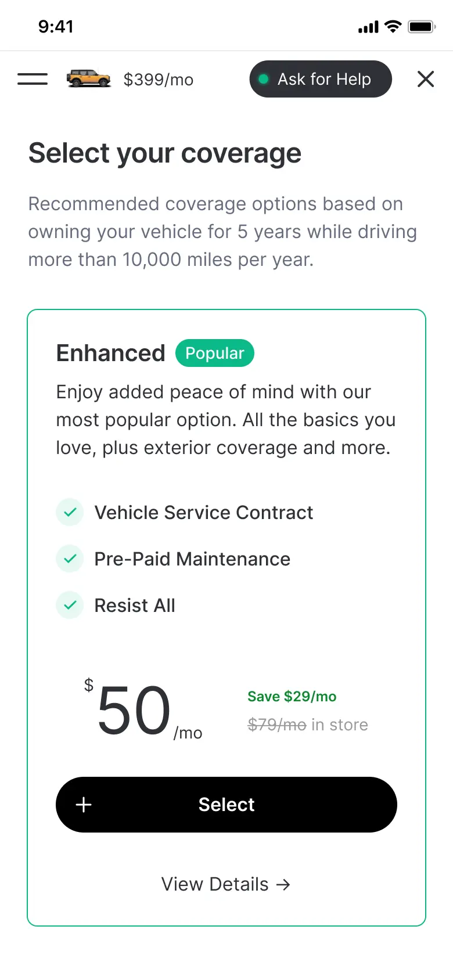This screenshot has height=980, width=453.
Task: Tap the orange vehicle thumbnail
Action: coord(88,78)
